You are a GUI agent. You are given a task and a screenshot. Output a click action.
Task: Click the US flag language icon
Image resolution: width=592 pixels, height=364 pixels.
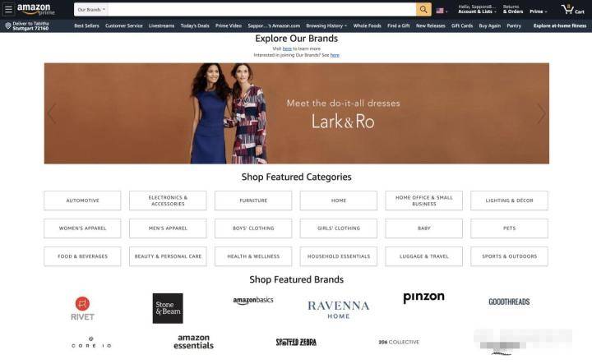440,11
